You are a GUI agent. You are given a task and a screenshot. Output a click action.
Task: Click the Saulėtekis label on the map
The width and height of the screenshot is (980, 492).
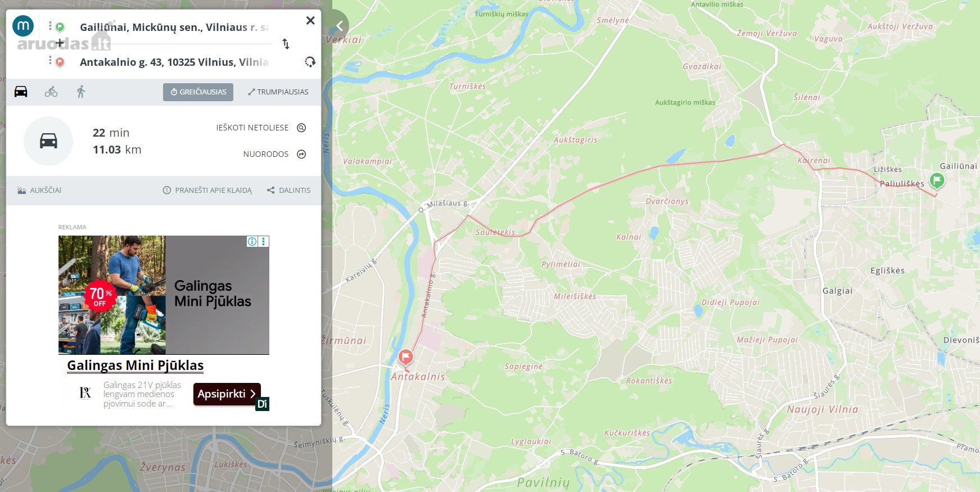(495, 232)
